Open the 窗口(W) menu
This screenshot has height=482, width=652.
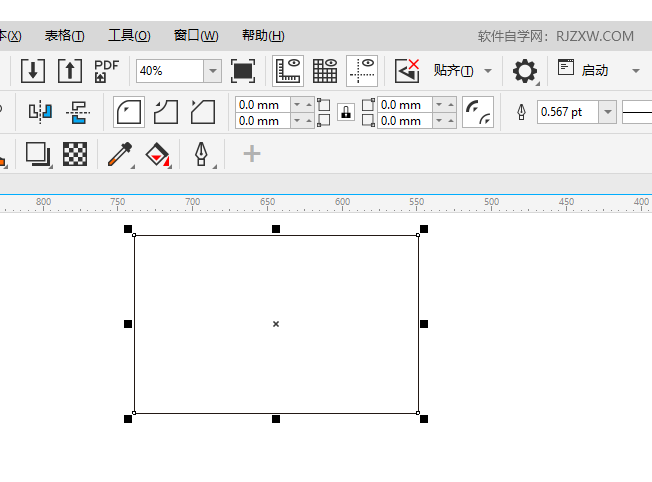196,35
